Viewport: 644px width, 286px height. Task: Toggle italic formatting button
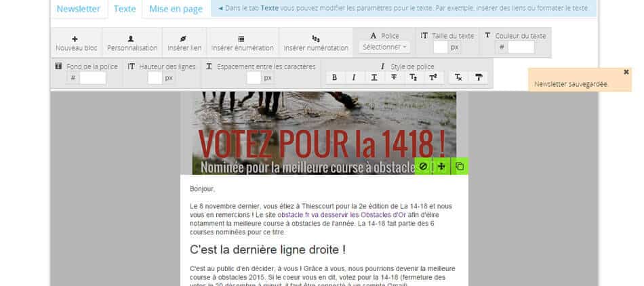(354, 77)
